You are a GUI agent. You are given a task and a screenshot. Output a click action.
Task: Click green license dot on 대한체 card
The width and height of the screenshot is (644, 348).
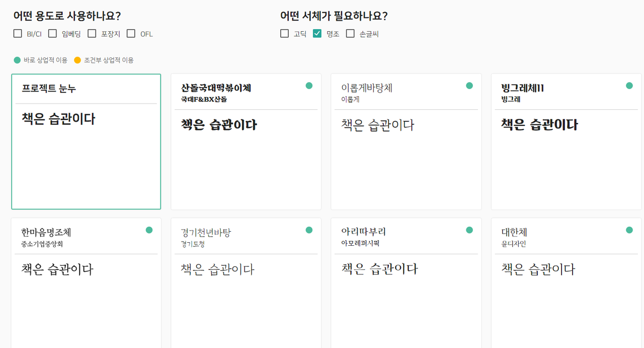coord(629,230)
